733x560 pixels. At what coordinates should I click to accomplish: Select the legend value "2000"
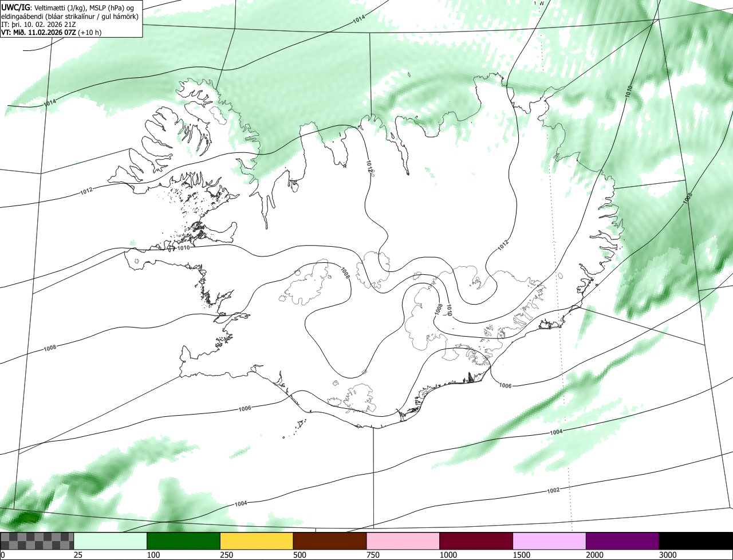point(595,555)
